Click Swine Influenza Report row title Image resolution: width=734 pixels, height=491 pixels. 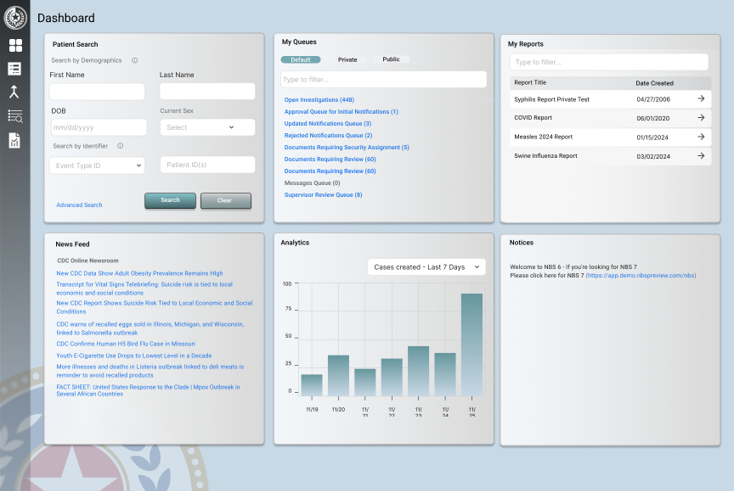click(546, 156)
